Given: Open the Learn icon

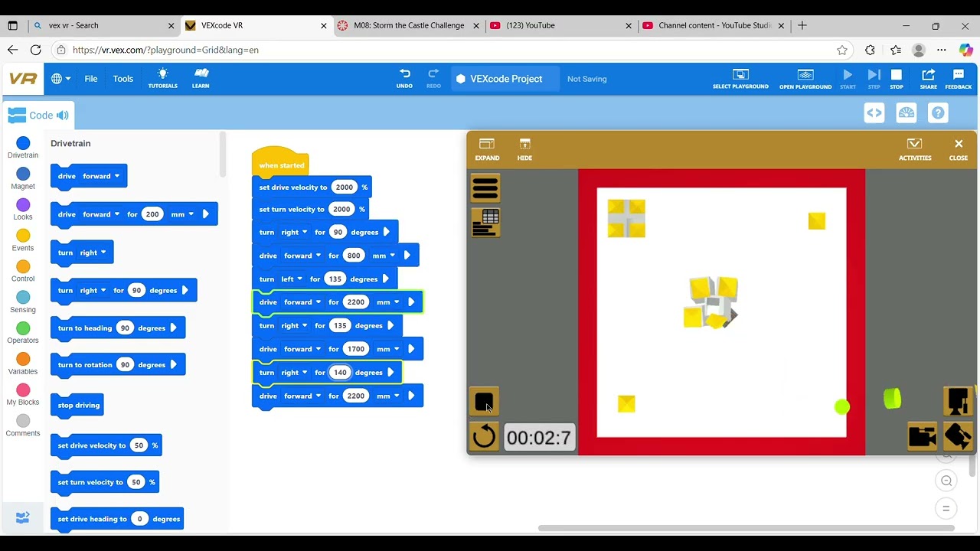Looking at the screenshot, I should point(201,78).
